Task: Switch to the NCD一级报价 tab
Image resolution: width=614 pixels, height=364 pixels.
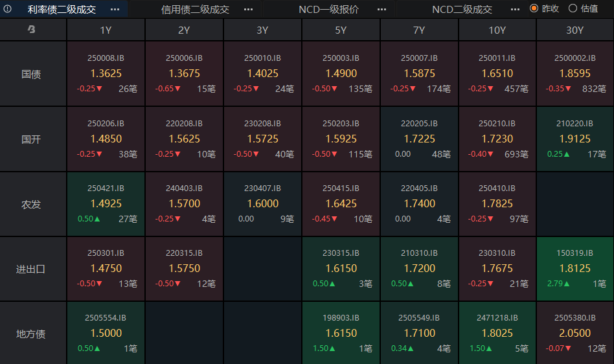Action: tap(328, 10)
